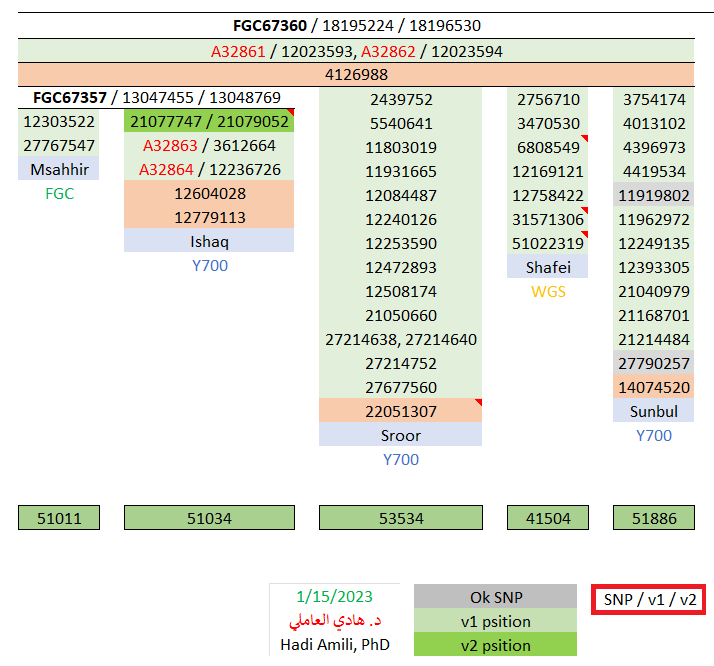
Task: Click the A32861 / A32862 green row
Action: pyautogui.click(x=355, y=51)
